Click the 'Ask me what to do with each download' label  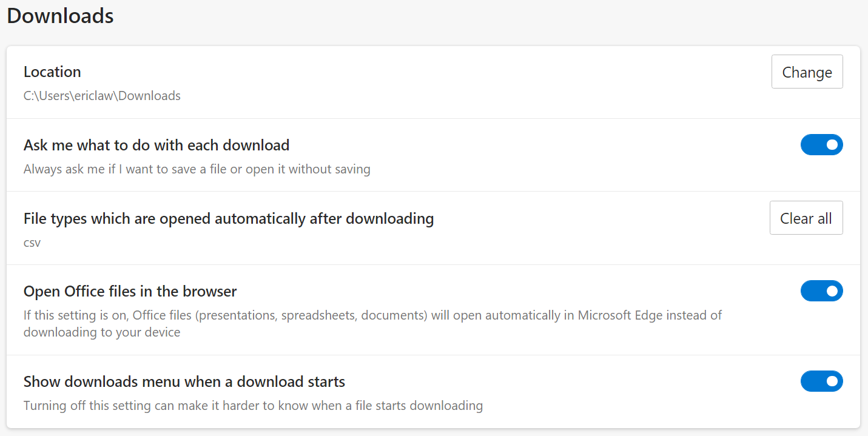156,146
